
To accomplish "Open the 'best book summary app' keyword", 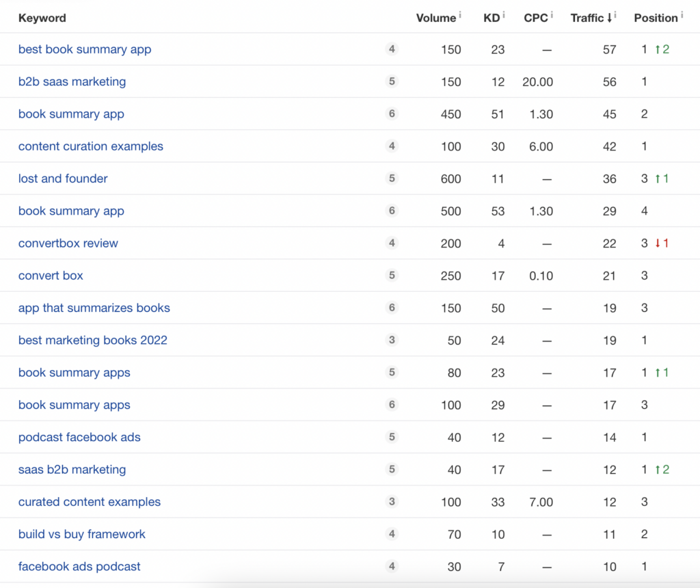I will 85,49.
